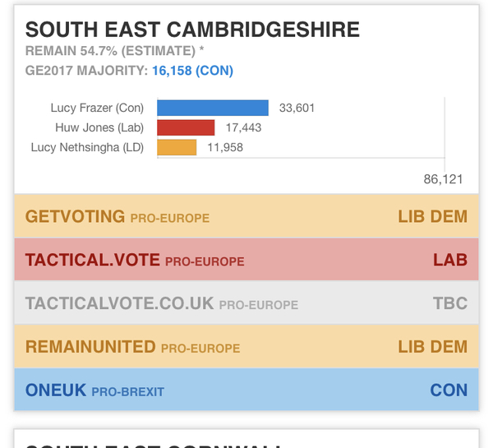Select the Lucy Frazer (Con) candidate label
This screenshot has width=493, height=448.
click(97, 108)
